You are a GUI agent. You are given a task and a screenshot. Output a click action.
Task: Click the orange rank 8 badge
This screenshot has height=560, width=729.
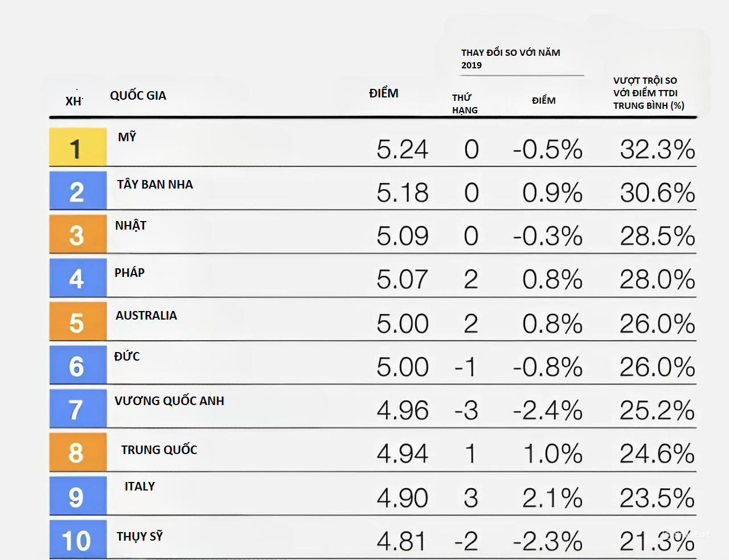77,452
